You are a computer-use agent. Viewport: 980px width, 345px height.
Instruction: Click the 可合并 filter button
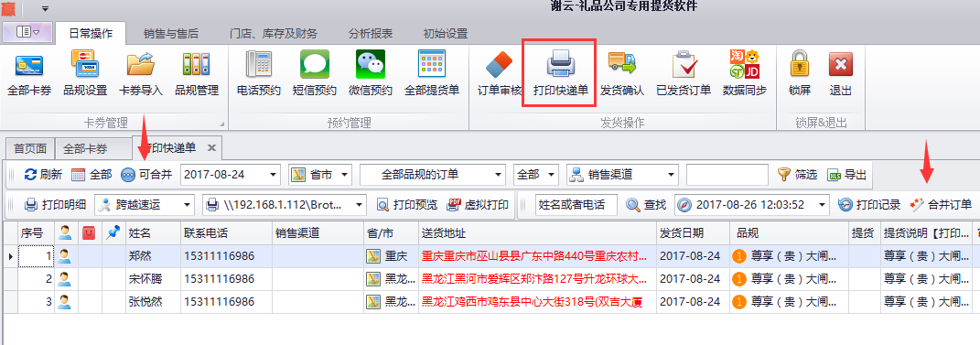click(x=146, y=175)
